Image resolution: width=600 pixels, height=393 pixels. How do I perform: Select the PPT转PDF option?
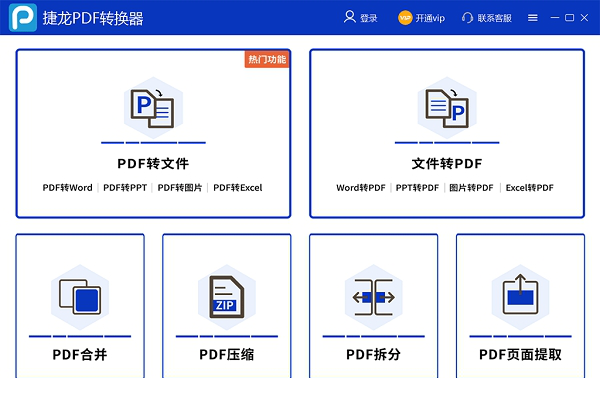pyautogui.click(x=417, y=188)
